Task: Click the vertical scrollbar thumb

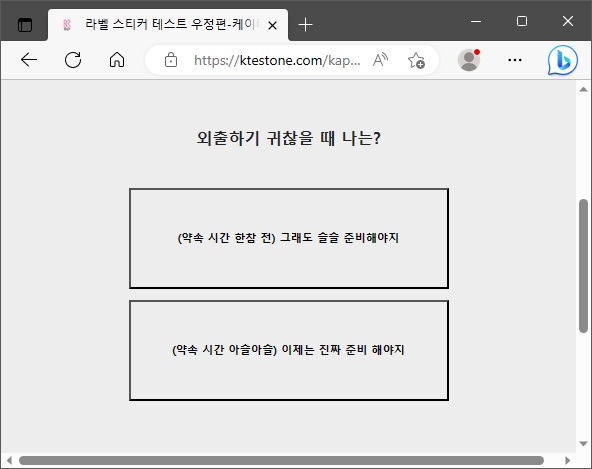Action: [583, 266]
